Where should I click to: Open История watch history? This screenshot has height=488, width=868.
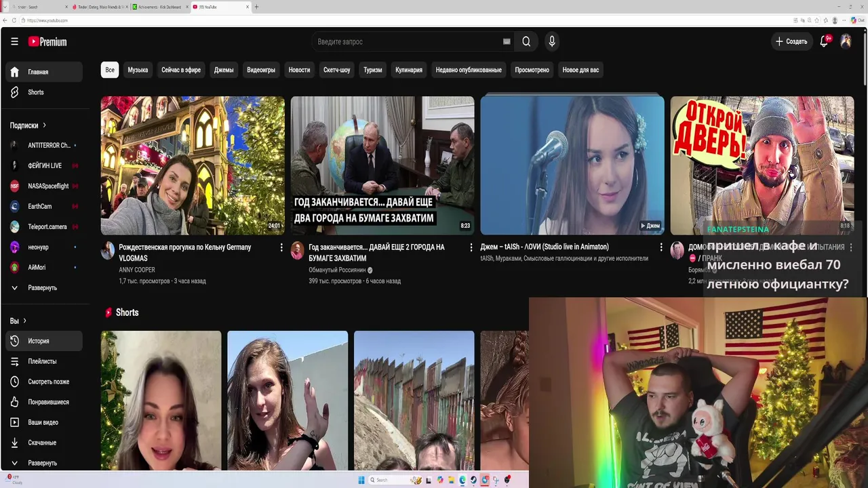44,341
